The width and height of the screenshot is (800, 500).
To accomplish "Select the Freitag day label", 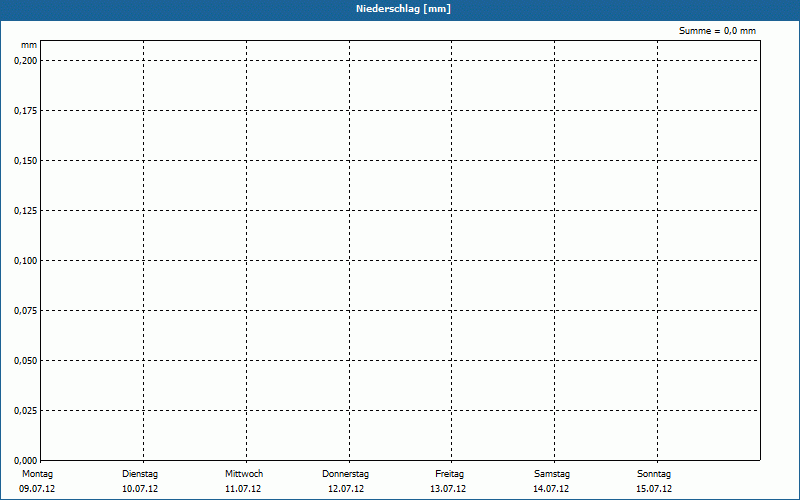I will [x=449, y=474].
